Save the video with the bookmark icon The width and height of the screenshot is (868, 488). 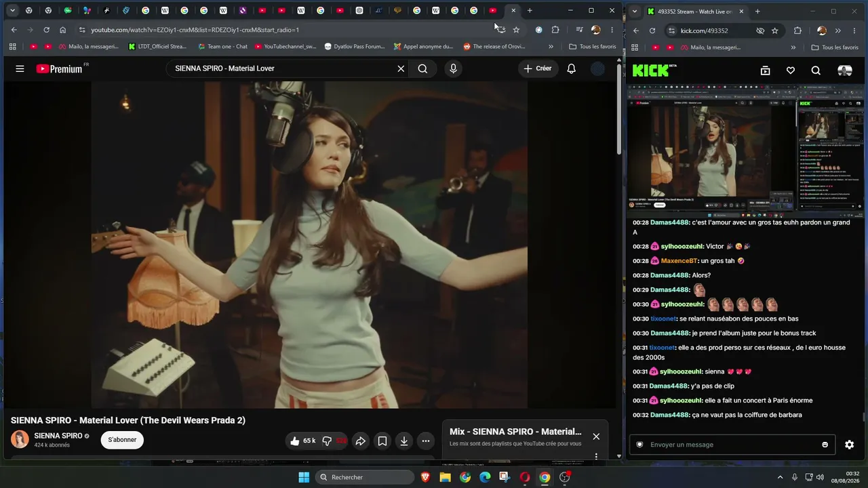click(382, 441)
